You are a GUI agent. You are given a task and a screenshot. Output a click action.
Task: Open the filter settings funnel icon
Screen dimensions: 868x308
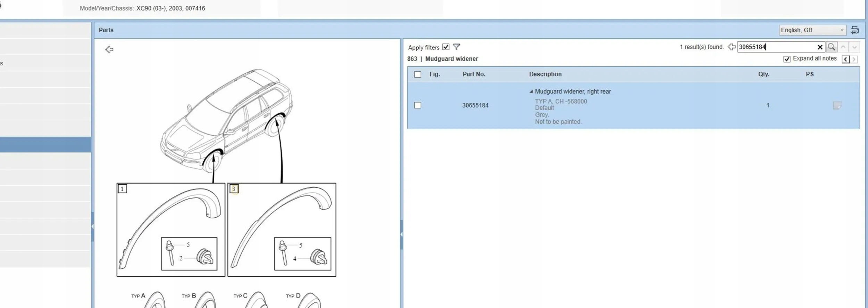[x=457, y=47]
